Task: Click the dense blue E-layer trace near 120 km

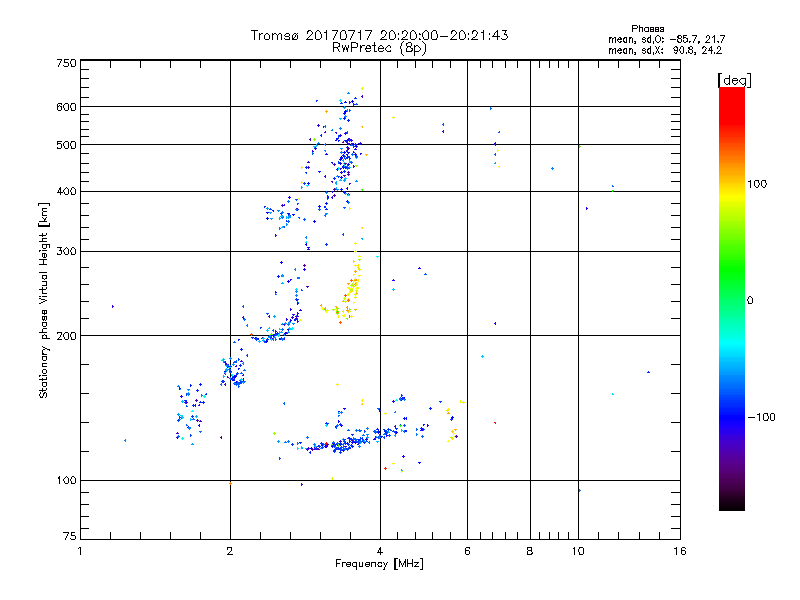Action: [352, 440]
